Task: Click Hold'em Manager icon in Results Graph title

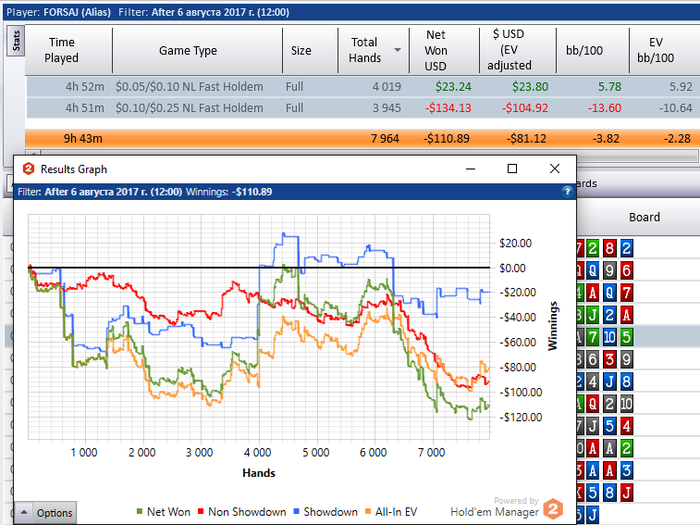Action: pyautogui.click(x=29, y=169)
